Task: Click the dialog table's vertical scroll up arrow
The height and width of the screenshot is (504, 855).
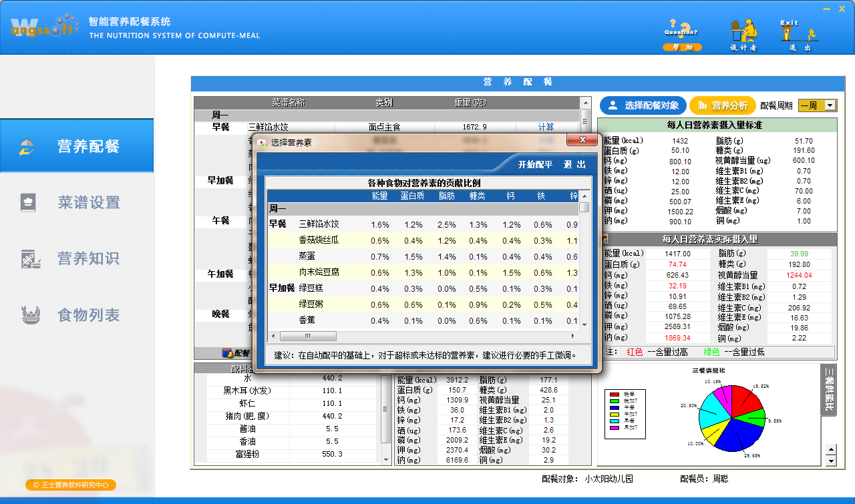Action: tap(584, 196)
